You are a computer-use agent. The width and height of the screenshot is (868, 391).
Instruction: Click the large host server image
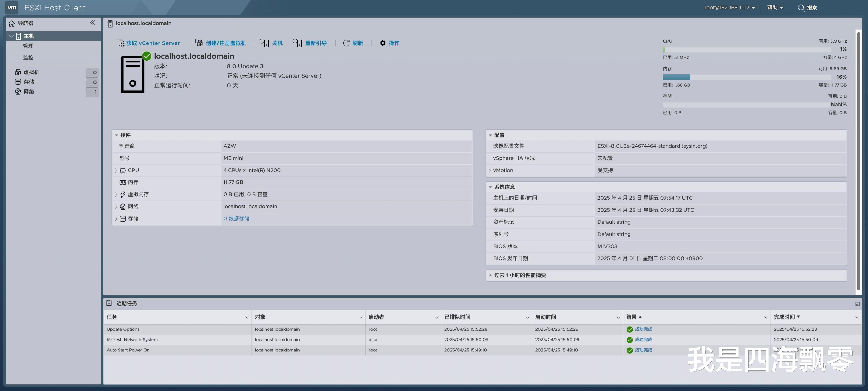pos(133,74)
